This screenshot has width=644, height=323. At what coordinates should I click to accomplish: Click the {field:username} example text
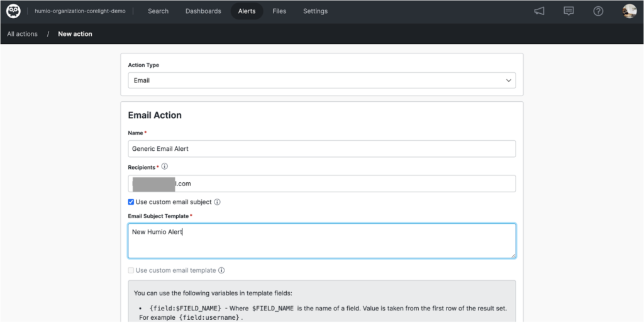(x=208, y=317)
